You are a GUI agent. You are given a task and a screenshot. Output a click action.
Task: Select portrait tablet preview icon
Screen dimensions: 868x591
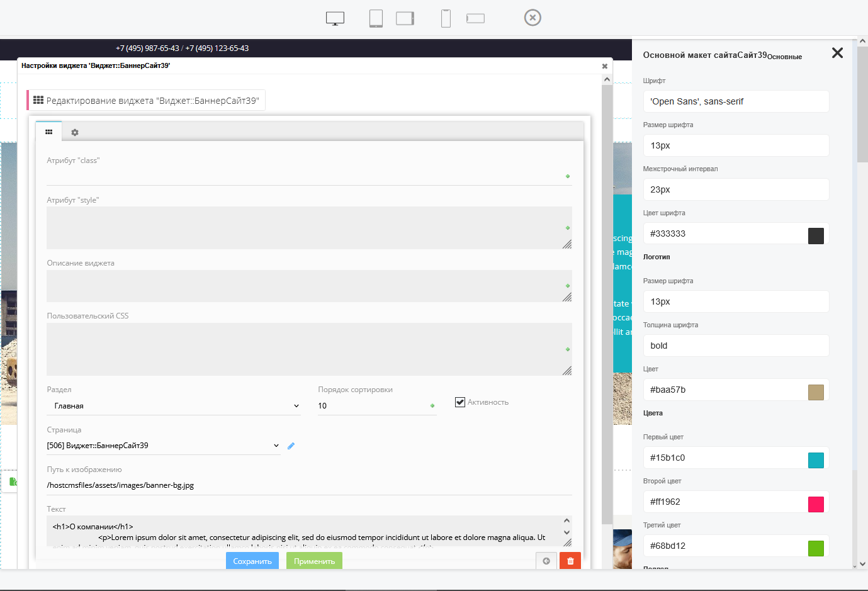376,18
